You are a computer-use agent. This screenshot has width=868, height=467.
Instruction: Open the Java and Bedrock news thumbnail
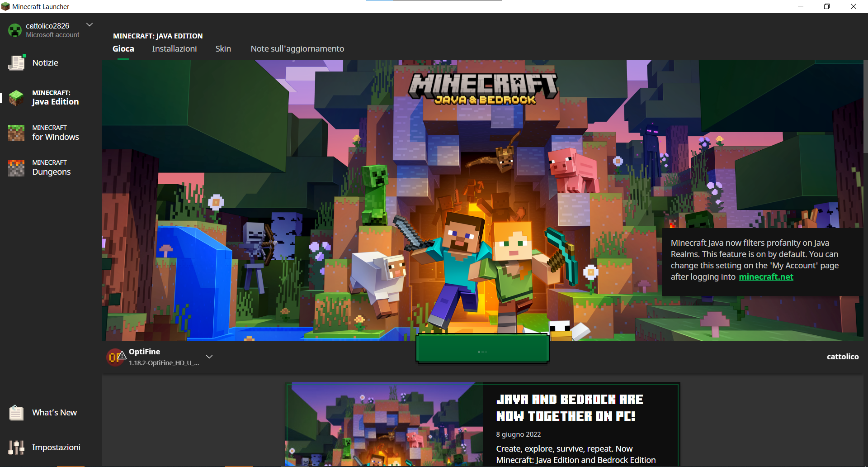click(384, 424)
